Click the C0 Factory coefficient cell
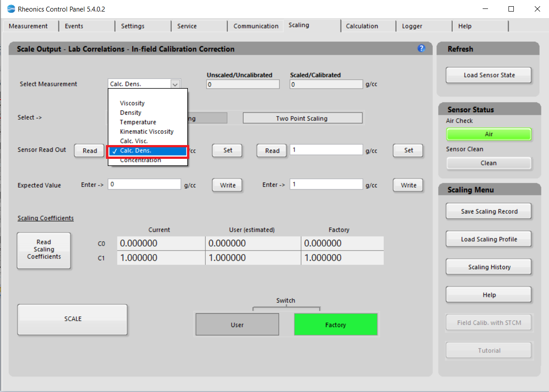This screenshot has width=549, height=392. (342, 243)
